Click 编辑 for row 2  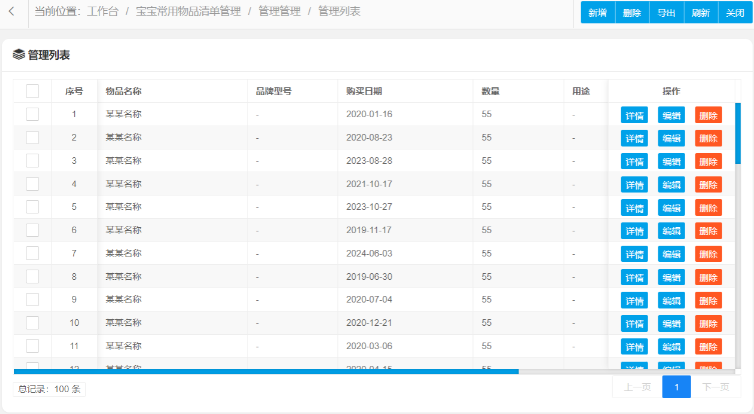pyautogui.click(x=671, y=138)
